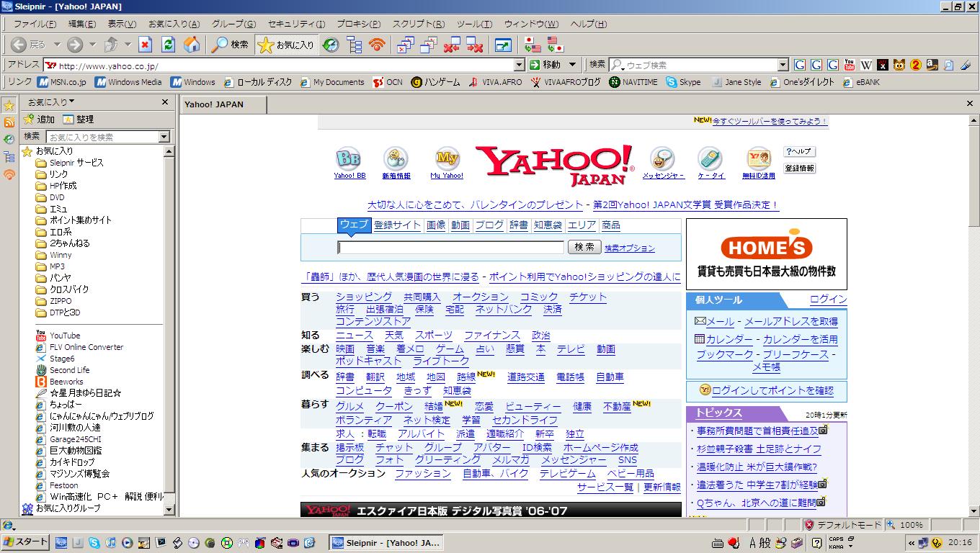Select the Yahoo! JAPAN page tab
The image size is (980, 553).
[223, 104]
